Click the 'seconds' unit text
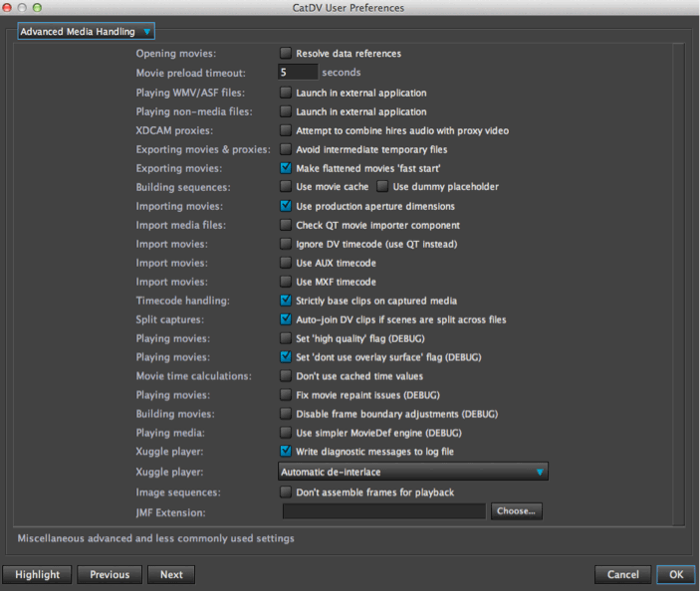The height and width of the screenshot is (592, 700). point(342,73)
